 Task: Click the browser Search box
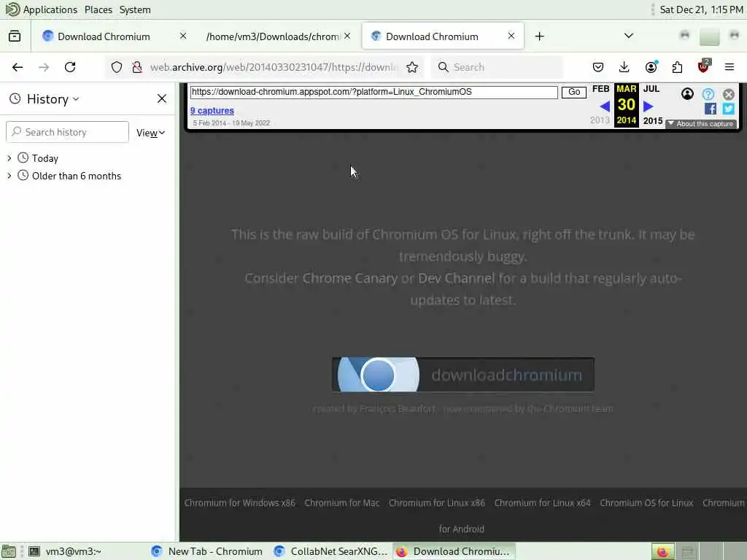(x=497, y=67)
